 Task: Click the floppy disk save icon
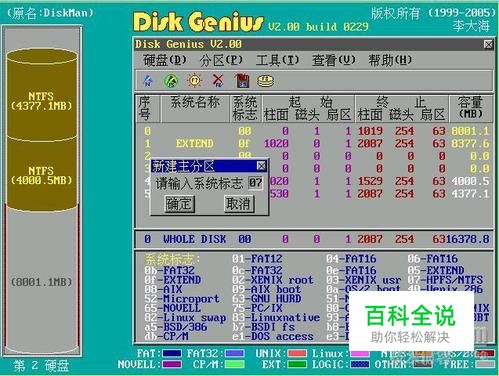click(x=242, y=81)
